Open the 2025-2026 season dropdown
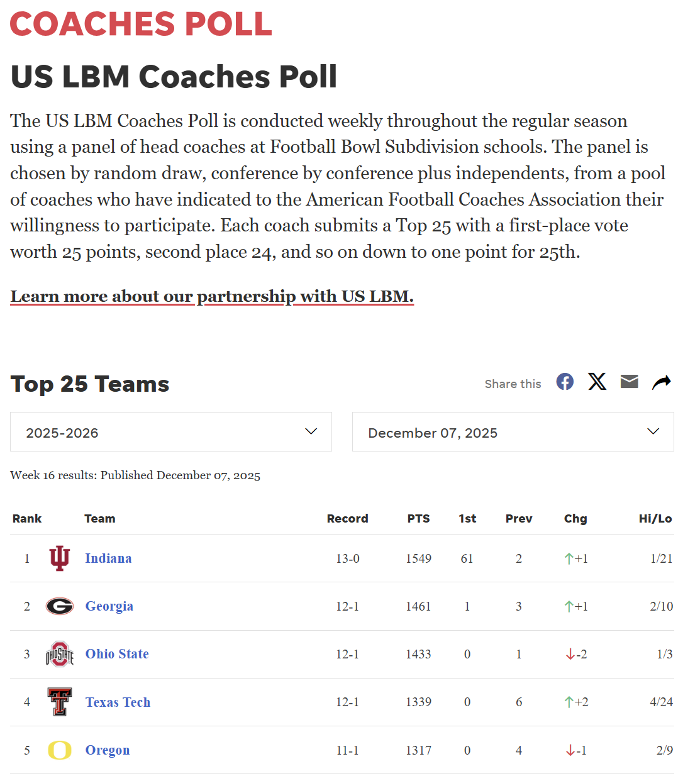This screenshot has width=700, height=776. click(x=171, y=432)
